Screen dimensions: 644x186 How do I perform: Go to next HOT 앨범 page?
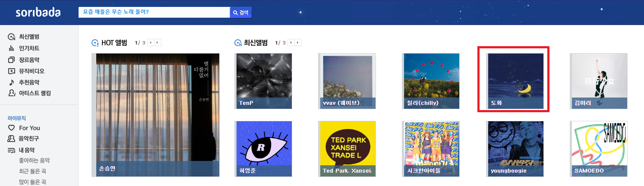pyautogui.click(x=158, y=42)
